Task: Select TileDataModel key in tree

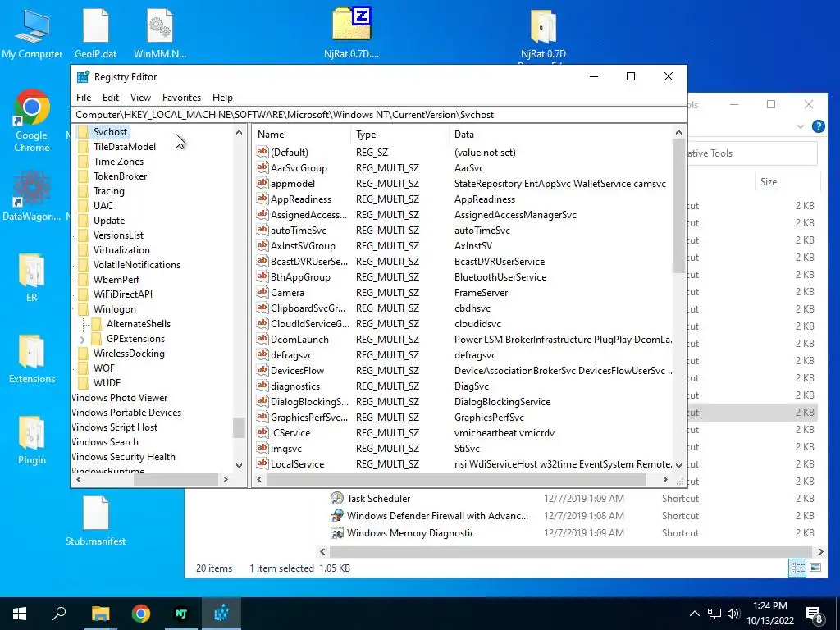Action: 125,147
